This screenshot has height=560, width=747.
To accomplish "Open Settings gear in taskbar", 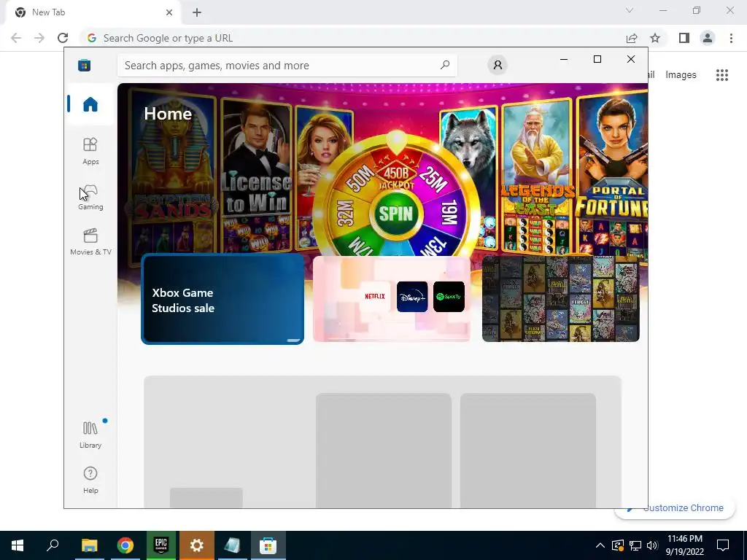I will [x=197, y=545].
